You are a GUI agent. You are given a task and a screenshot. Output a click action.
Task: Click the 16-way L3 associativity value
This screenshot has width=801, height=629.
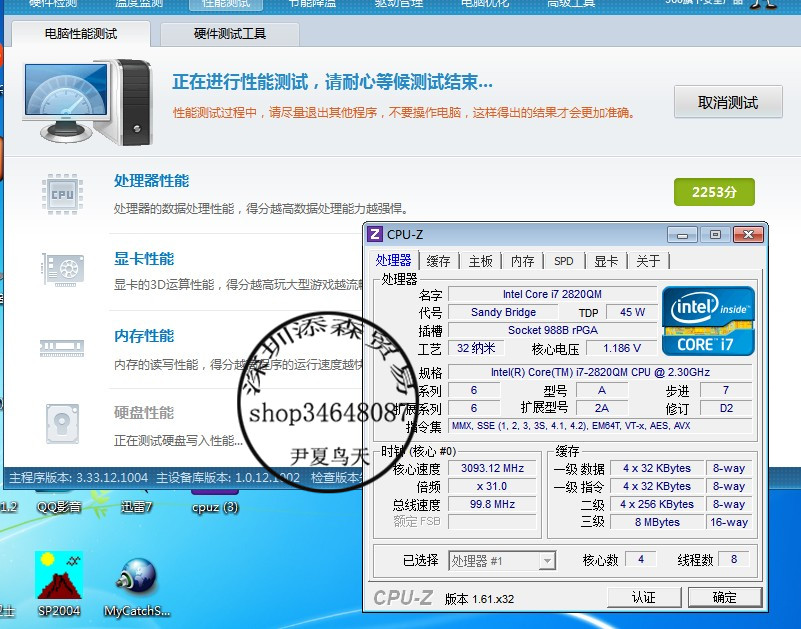coord(729,522)
